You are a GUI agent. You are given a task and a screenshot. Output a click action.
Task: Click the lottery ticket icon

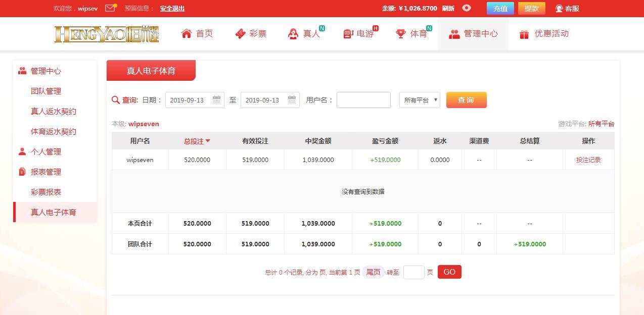click(x=240, y=34)
